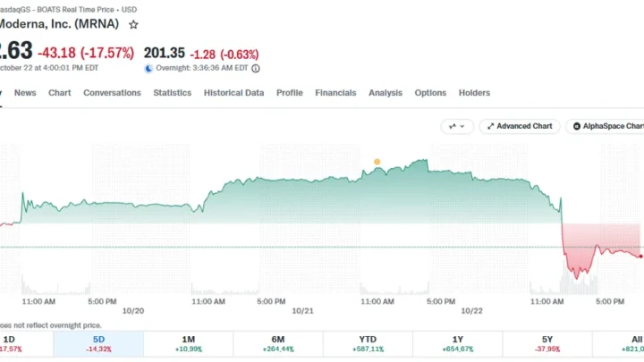The width and height of the screenshot is (644, 362).
Task: Click the 10/22 date label
Action: click(471, 311)
